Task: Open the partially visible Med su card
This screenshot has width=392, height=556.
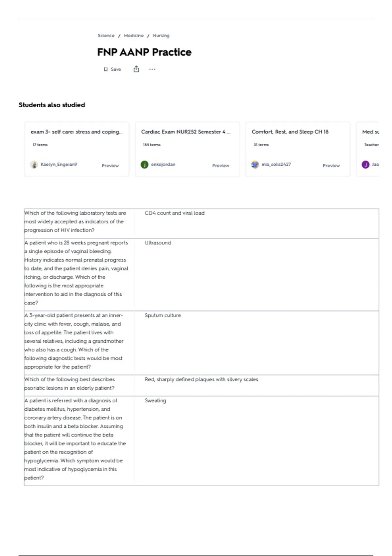Action: [x=368, y=149]
